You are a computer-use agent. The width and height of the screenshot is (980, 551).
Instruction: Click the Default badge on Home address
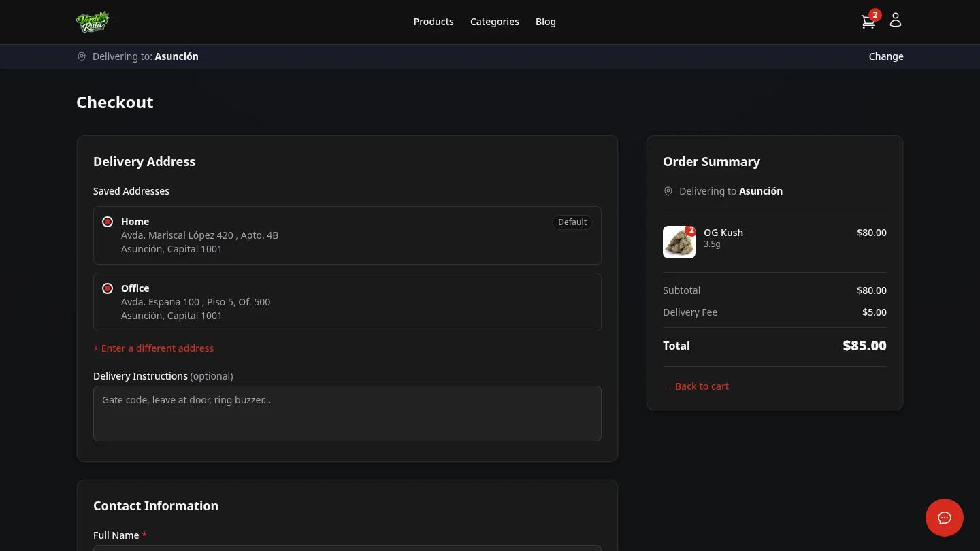[x=572, y=222]
